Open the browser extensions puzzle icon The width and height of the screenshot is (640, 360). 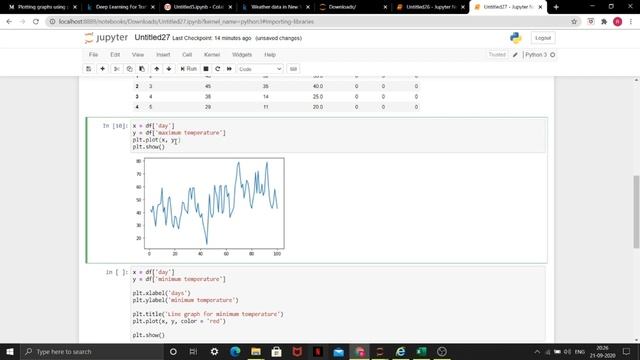604,22
